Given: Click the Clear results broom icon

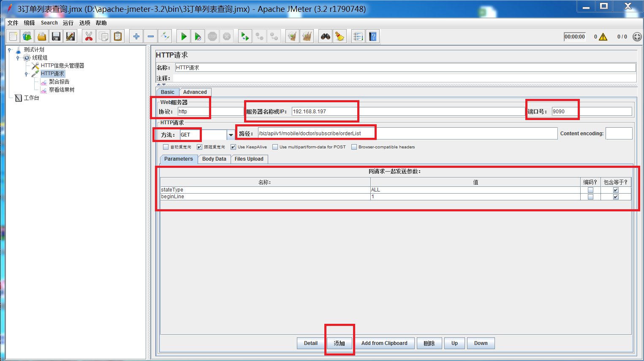Looking at the screenshot, I should pyautogui.click(x=292, y=37).
